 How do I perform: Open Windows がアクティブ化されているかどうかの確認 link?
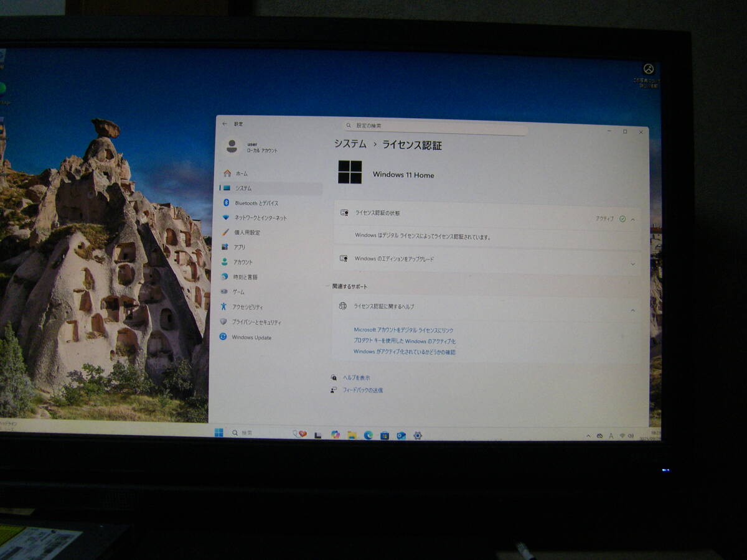[x=404, y=352]
